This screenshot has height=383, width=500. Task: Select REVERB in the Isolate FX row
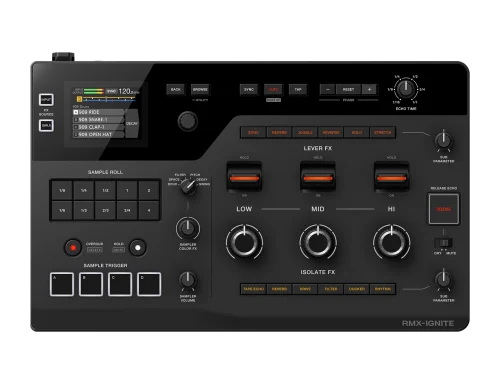(279, 289)
